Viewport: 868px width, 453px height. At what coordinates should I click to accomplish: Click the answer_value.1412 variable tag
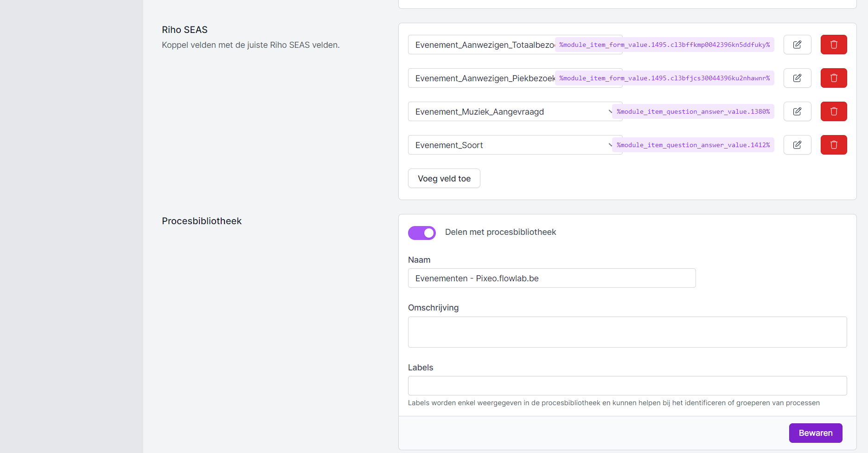[693, 145]
